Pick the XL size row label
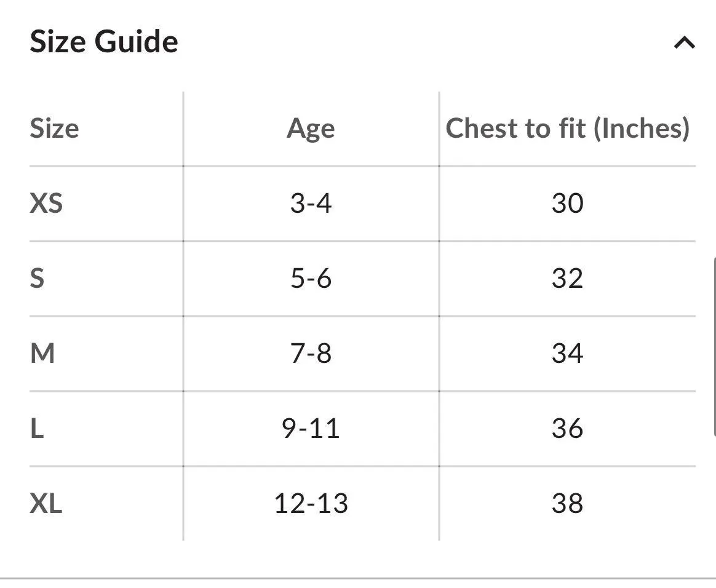 (46, 504)
